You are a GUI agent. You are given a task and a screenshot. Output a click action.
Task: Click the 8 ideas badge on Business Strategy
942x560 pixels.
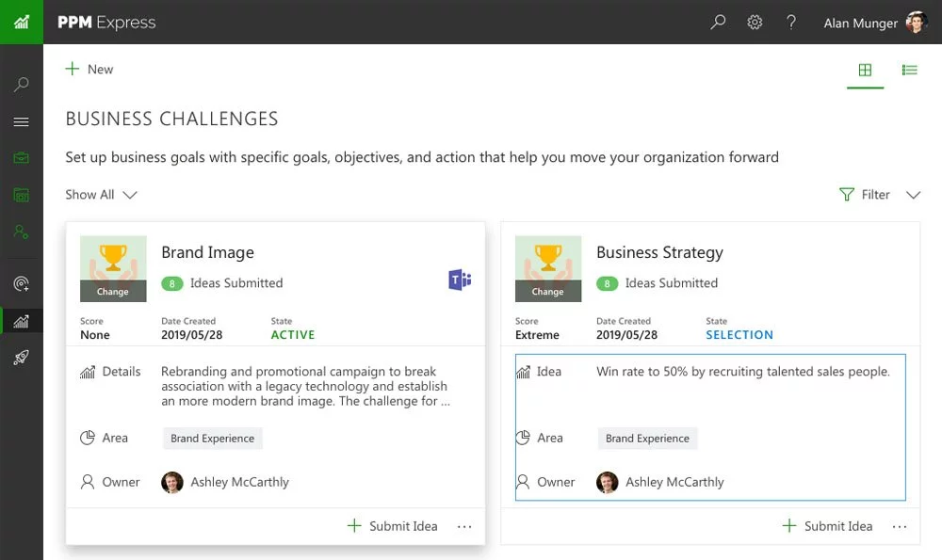tap(607, 283)
